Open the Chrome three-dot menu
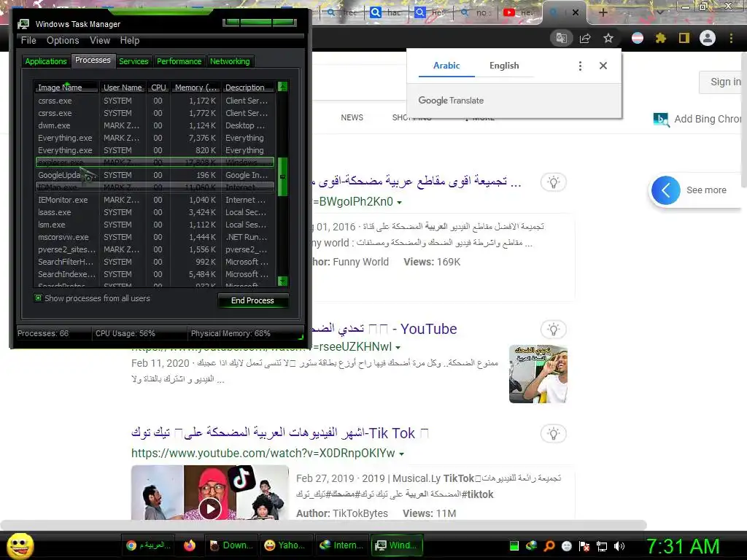 tap(731, 38)
